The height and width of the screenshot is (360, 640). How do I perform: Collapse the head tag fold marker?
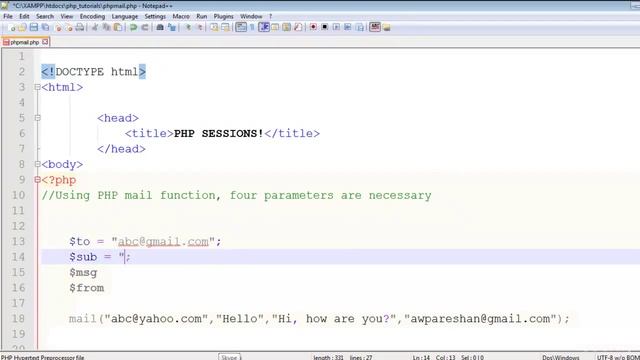pos(38,118)
